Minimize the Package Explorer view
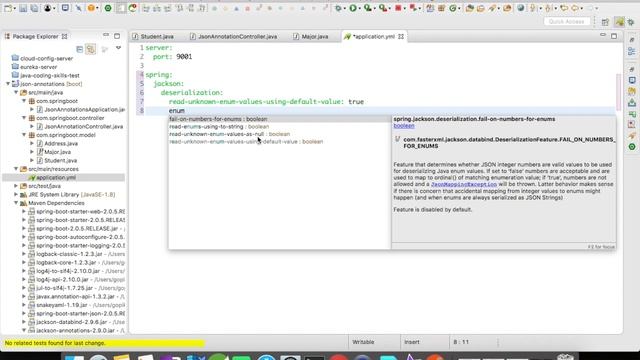 pyautogui.click(x=106, y=36)
